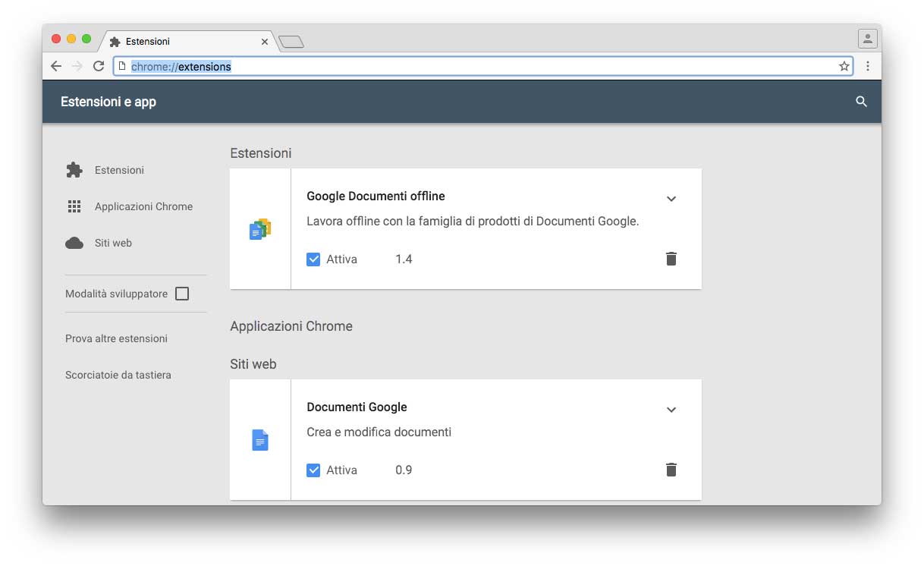Bookmark this page with the star icon

coord(844,66)
